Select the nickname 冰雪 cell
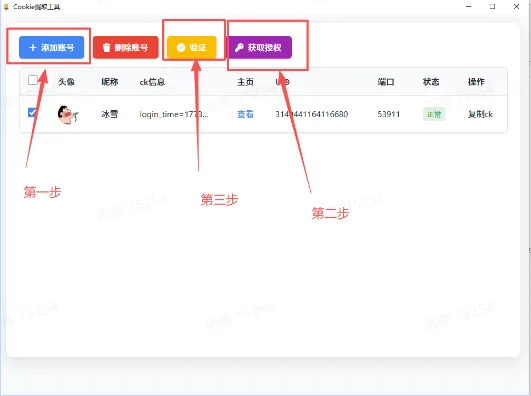This screenshot has height=396, width=531. click(110, 114)
